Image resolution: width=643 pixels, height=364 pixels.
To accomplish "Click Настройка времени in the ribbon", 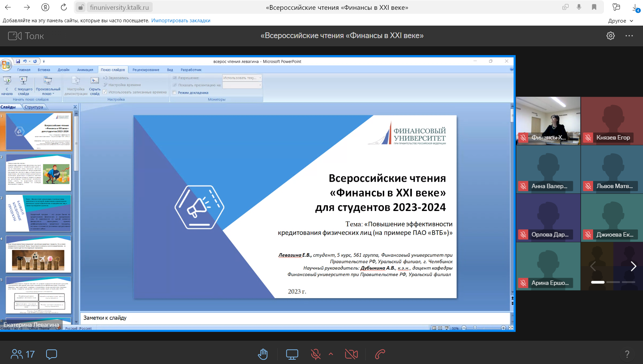I will pyautogui.click(x=122, y=85).
